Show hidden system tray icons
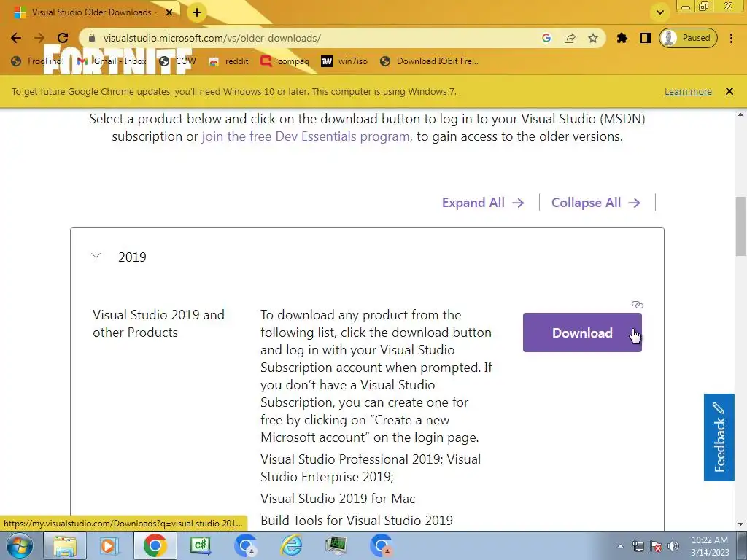The image size is (747, 560). [x=620, y=546]
